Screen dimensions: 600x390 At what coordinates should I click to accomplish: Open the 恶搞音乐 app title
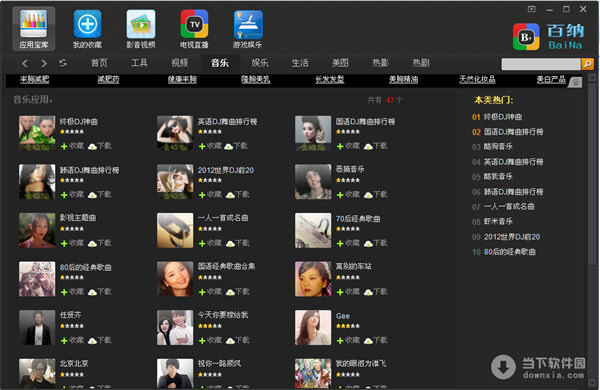coord(350,169)
